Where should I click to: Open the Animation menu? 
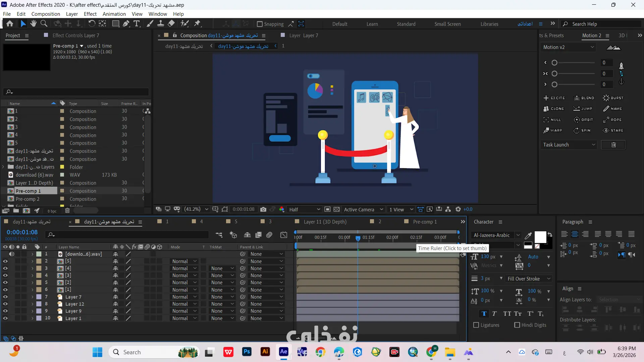(114, 14)
